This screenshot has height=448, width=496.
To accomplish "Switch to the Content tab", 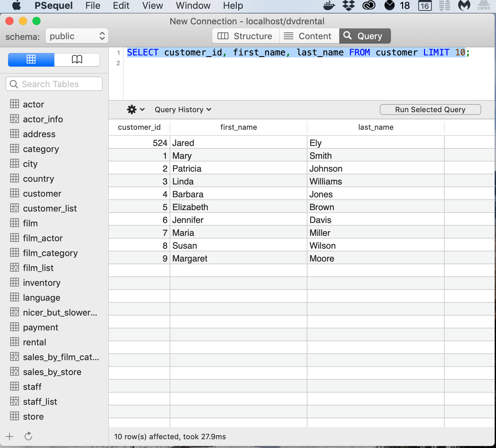I will [x=308, y=36].
